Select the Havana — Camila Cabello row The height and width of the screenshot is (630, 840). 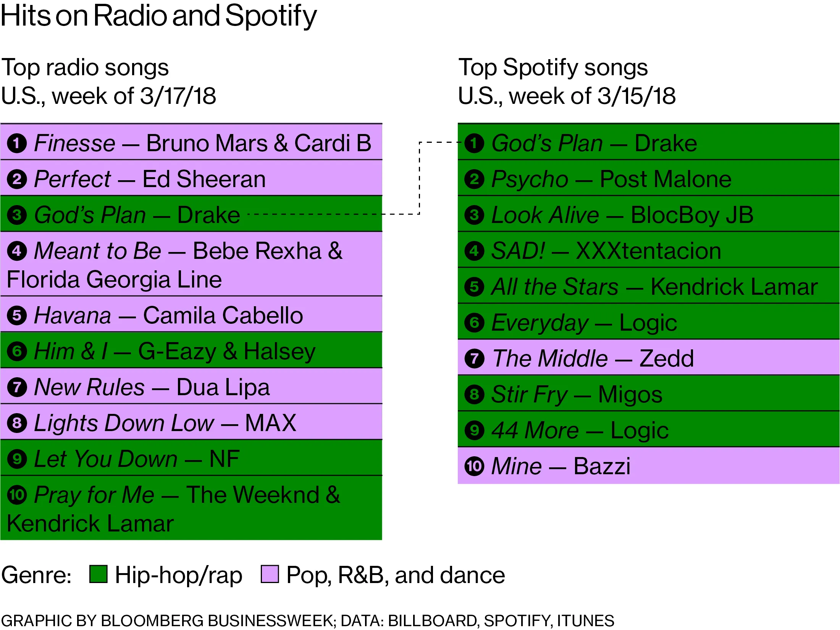[191, 315]
